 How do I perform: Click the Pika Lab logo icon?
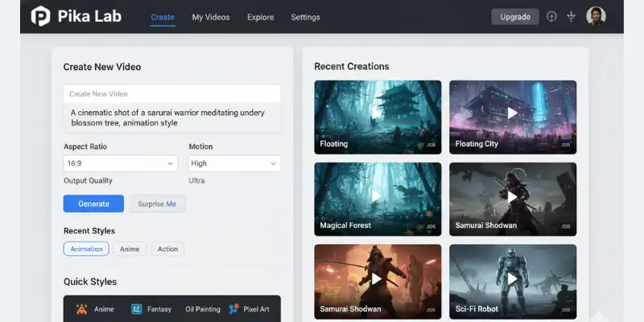[x=40, y=16]
